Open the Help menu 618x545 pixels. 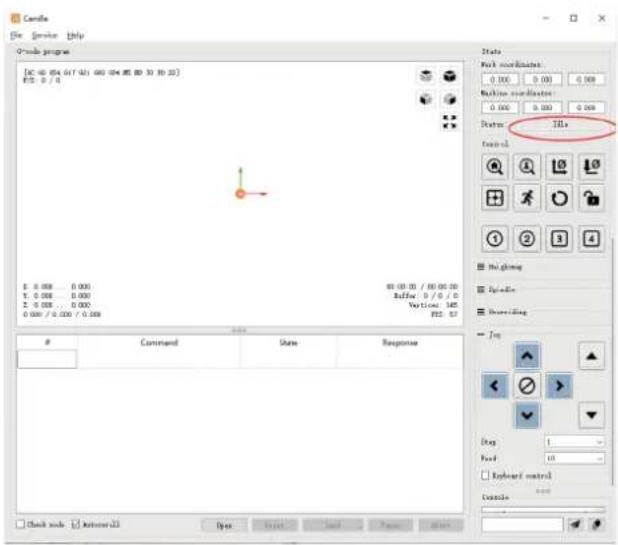click(75, 35)
